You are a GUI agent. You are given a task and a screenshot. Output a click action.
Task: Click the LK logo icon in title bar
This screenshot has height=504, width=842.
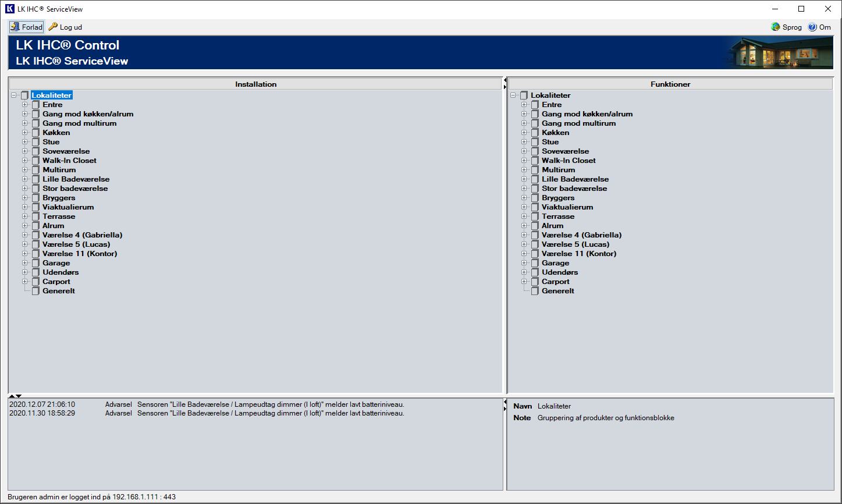pos(10,9)
